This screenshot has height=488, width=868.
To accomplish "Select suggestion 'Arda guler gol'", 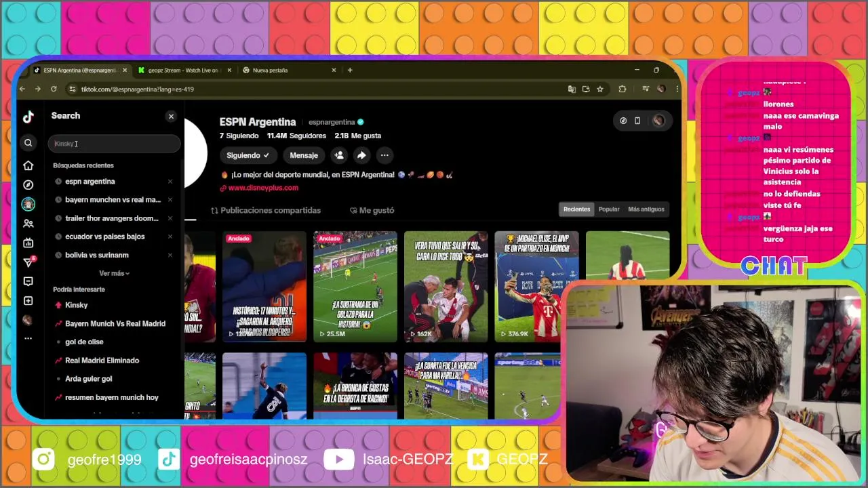I will click(88, 379).
